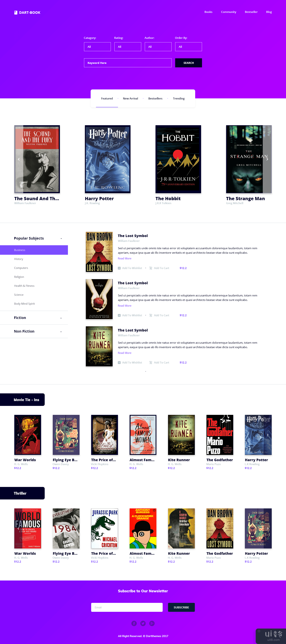The height and width of the screenshot is (644, 286).
Task: Click the SUBSCRIBE button
Action: (181, 607)
